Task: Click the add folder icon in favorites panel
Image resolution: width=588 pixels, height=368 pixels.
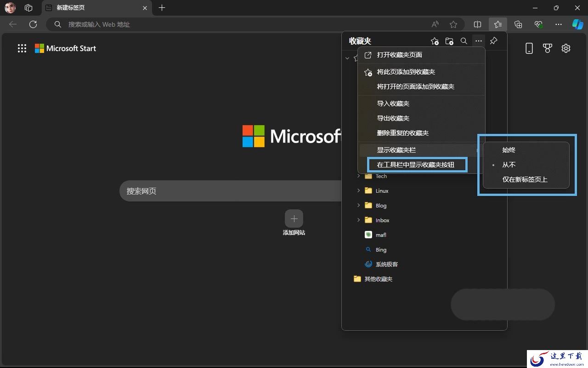Action: [449, 41]
